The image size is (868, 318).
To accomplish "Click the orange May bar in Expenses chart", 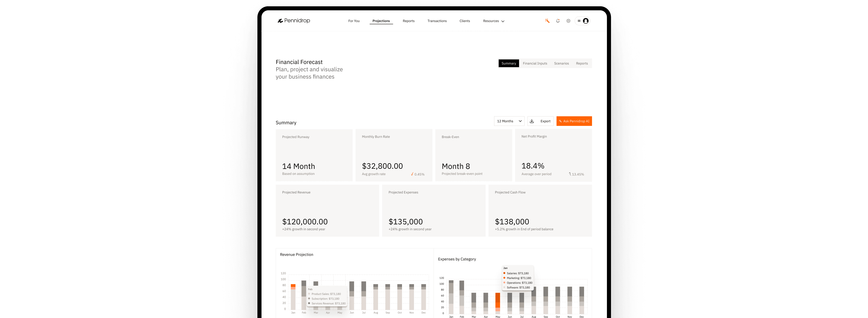I will point(498,303).
